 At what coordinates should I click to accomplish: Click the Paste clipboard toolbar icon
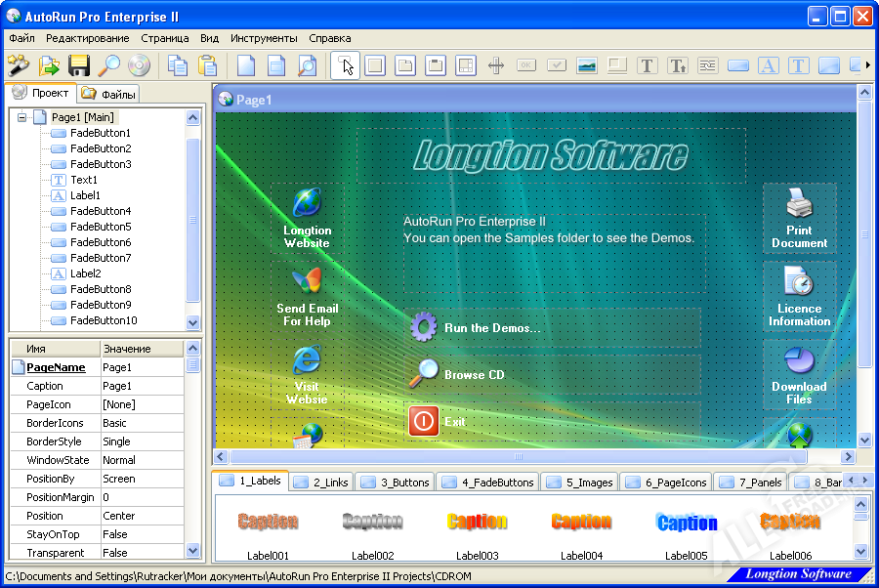tap(207, 65)
